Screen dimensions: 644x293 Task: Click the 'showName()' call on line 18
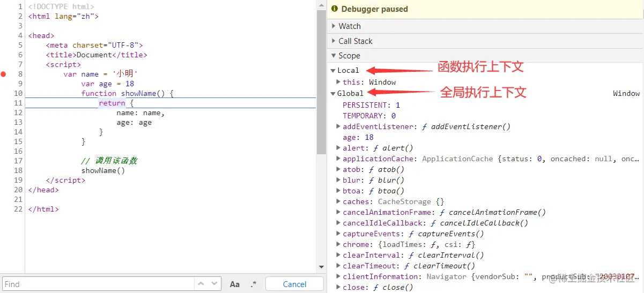[x=103, y=170]
